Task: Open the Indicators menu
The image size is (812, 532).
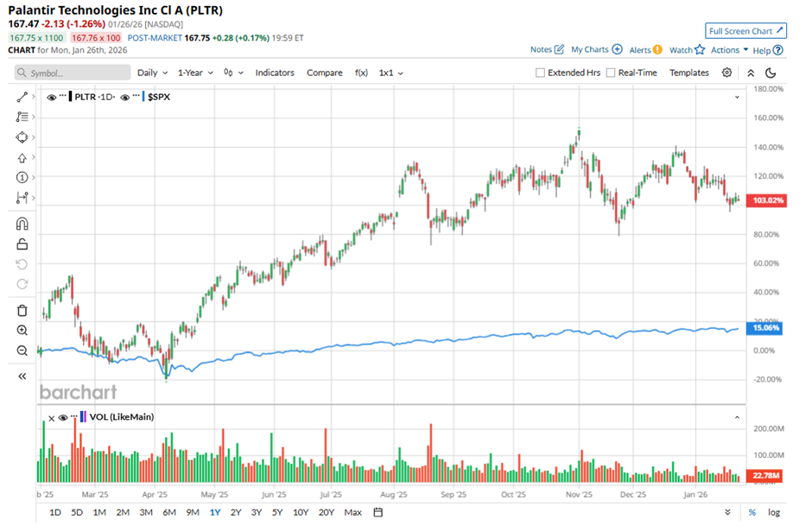Action: coord(275,73)
